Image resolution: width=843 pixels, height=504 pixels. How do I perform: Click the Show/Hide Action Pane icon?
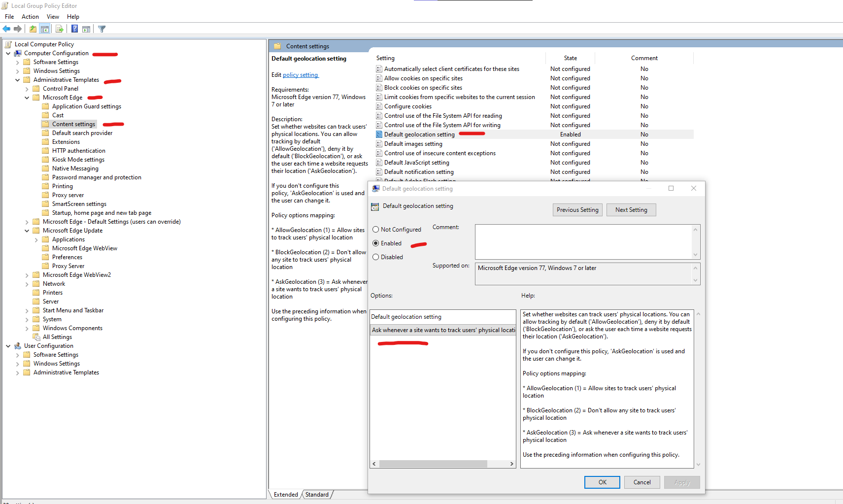[x=86, y=29]
